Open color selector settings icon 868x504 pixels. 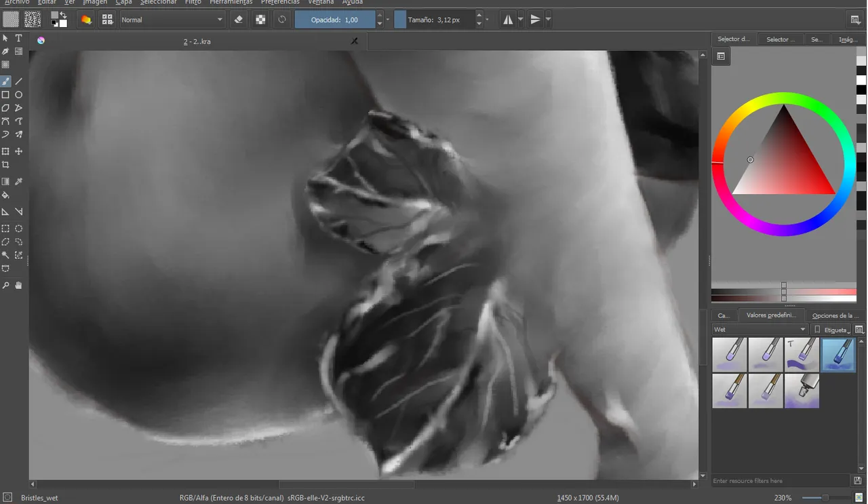(x=721, y=56)
